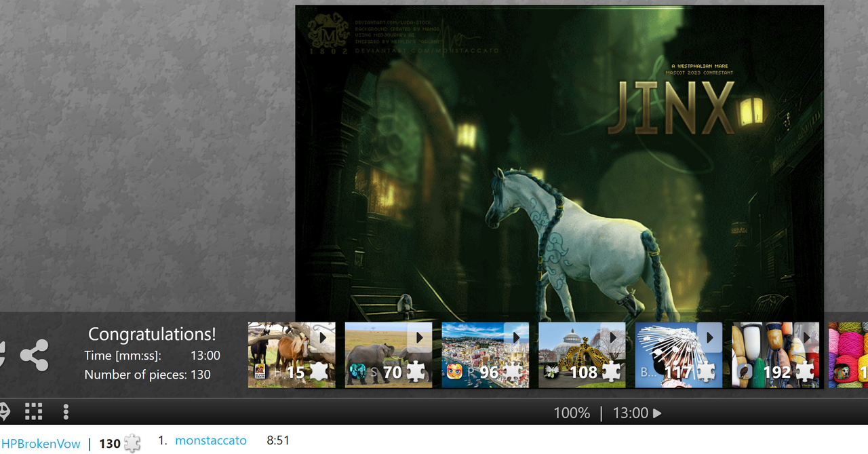The height and width of the screenshot is (454, 868).
Task: Open the colorful coastal town puzzle thumbnail
Action: pos(485,355)
